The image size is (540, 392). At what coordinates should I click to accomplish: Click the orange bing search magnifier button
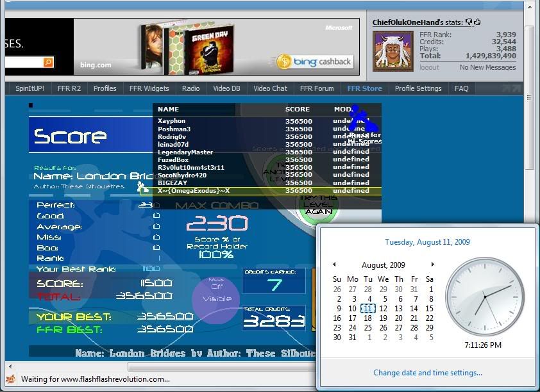(48, 62)
